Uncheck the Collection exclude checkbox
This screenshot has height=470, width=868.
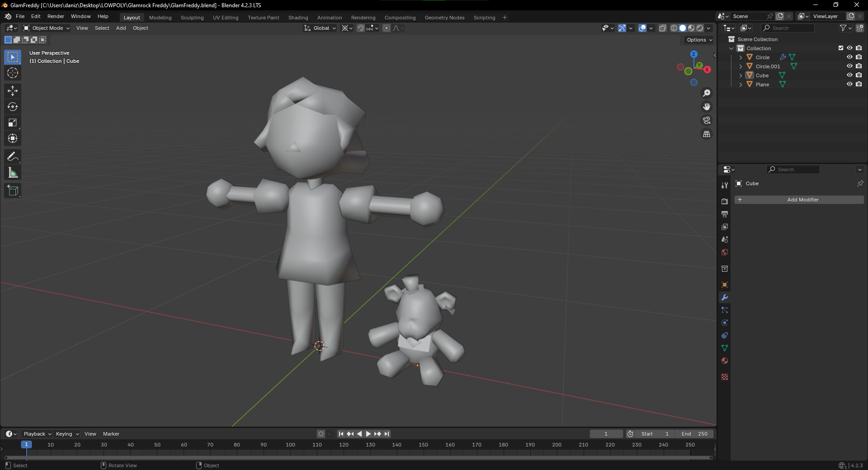point(841,48)
